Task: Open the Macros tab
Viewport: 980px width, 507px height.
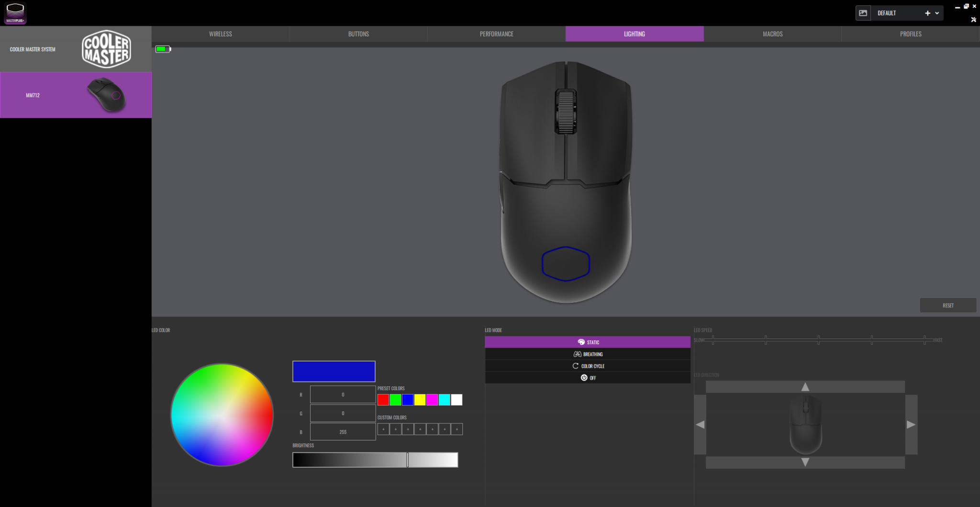Action: coord(772,34)
